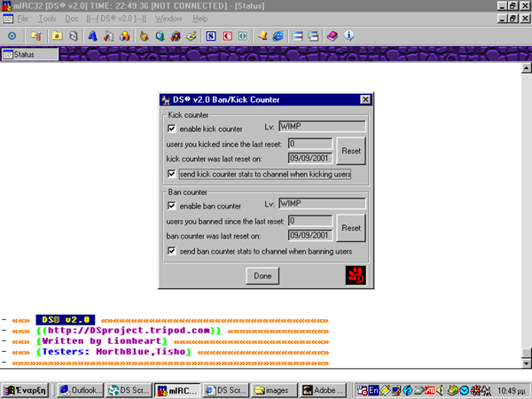The image size is (532, 399).
Task: Click the ATI tray icon
Action: coord(430,390)
